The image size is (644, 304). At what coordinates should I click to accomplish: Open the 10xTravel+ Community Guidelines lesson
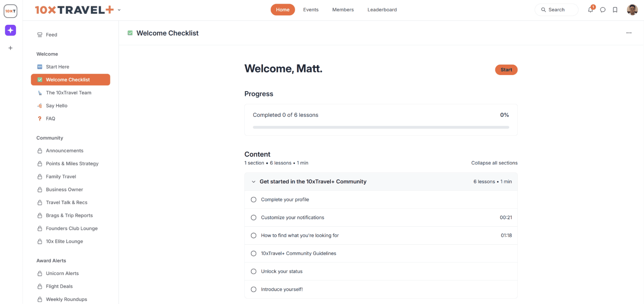(x=381, y=253)
